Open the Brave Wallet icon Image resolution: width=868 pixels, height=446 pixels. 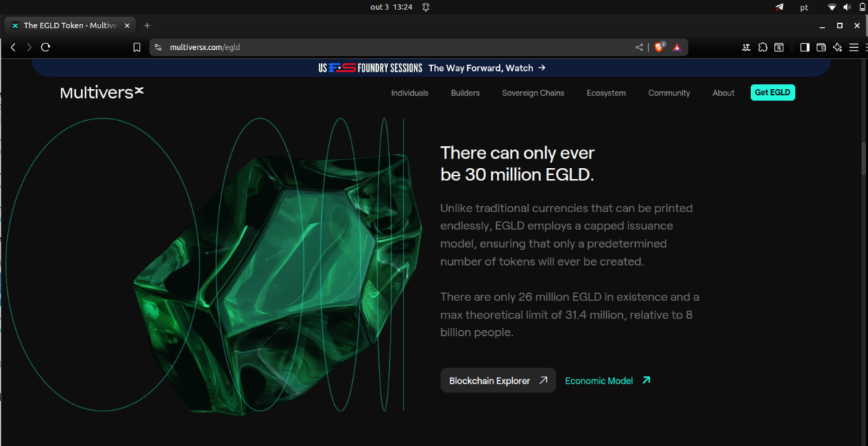click(x=821, y=47)
